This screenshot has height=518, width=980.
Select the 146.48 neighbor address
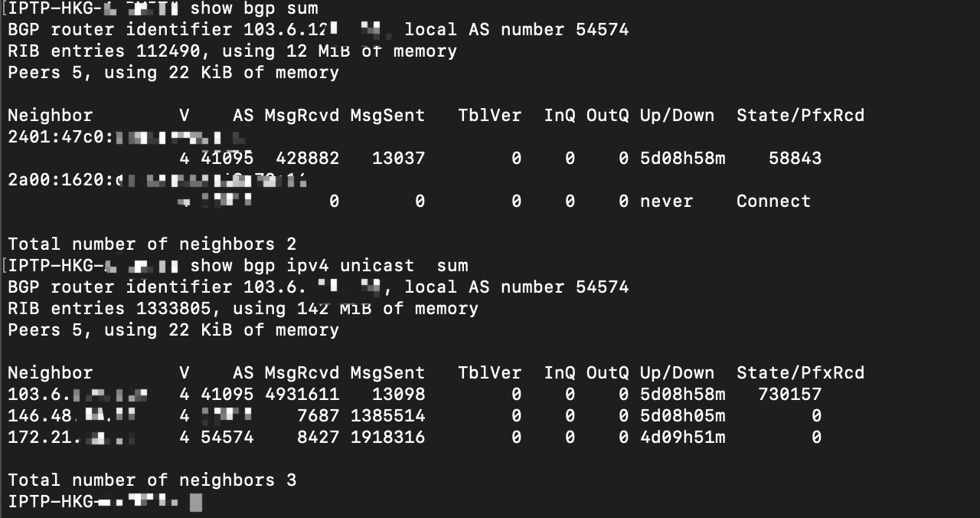click(72, 416)
